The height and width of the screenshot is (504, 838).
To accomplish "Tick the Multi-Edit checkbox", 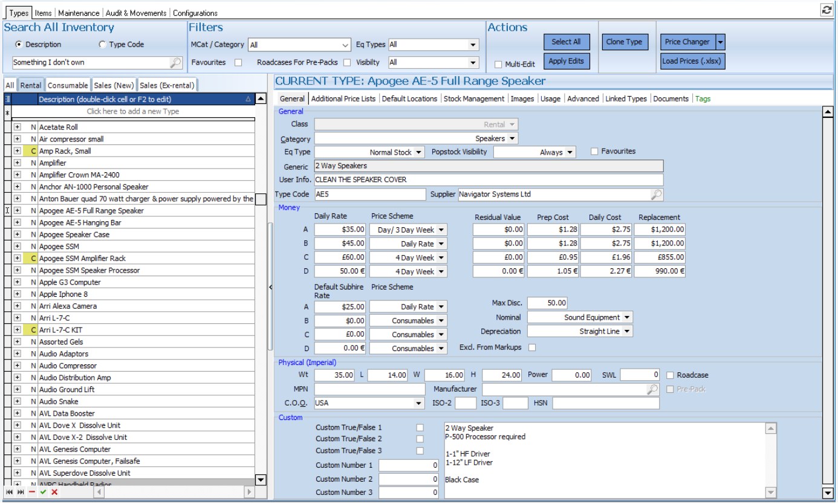I will [x=499, y=64].
